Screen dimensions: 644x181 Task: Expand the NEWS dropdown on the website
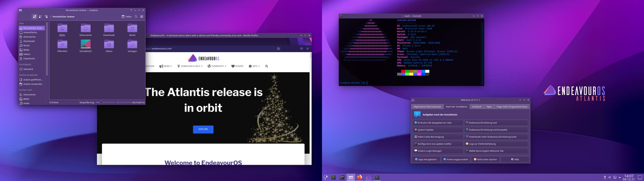pos(166,66)
